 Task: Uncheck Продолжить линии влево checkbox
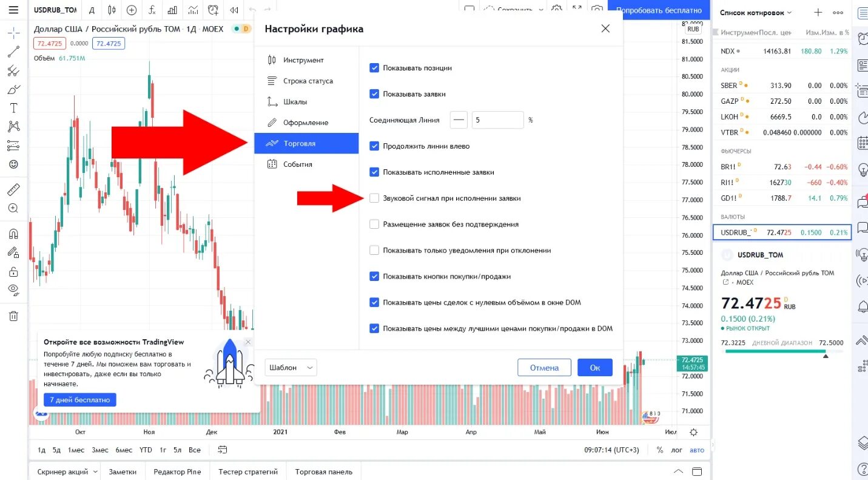pyautogui.click(x=374, y=146)
